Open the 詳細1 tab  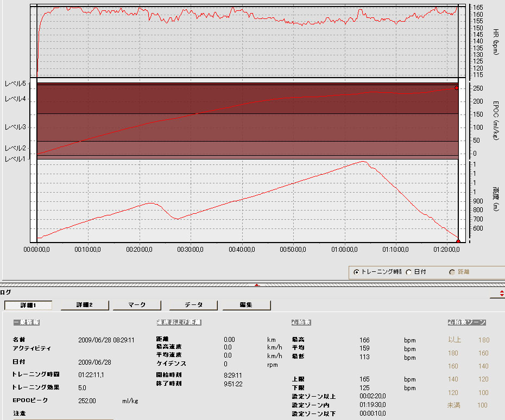coord(28,305)
